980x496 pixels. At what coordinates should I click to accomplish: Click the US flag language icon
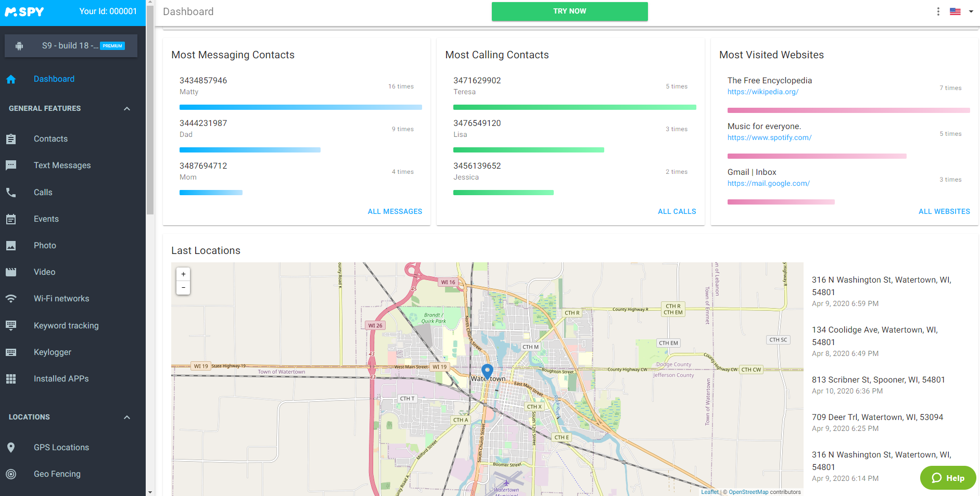pos(955,11)
